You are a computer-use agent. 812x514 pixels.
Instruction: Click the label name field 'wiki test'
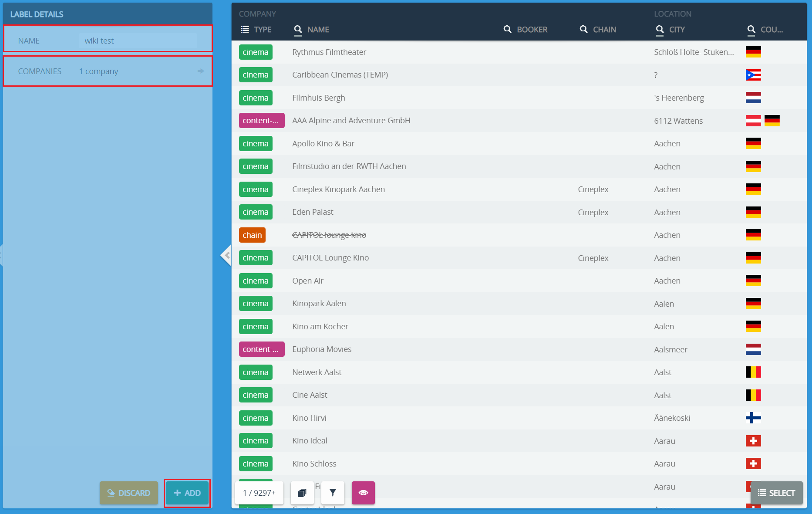(138, 41)
